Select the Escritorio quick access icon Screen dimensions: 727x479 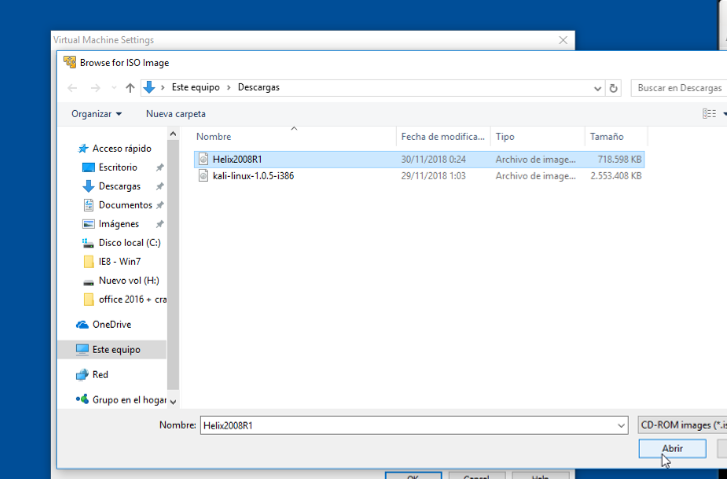pyautogui.click(x=88, y=167)
